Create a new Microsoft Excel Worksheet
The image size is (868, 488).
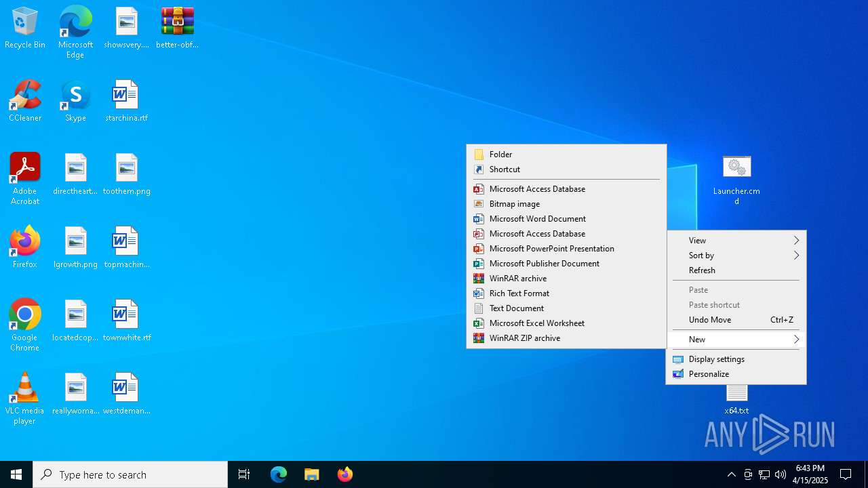[x=566, y=323]
